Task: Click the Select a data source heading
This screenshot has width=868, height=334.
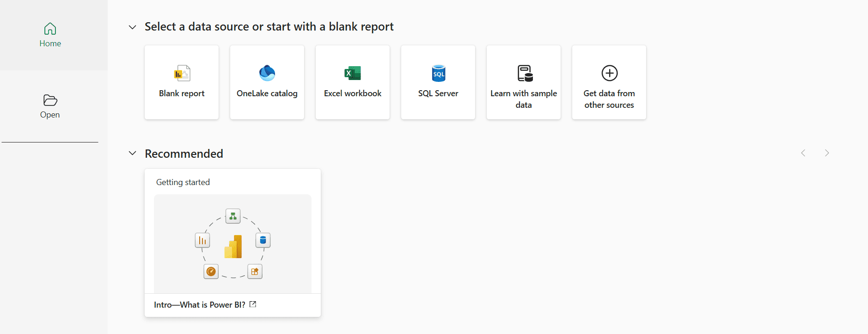Action: tap(269, 27)
